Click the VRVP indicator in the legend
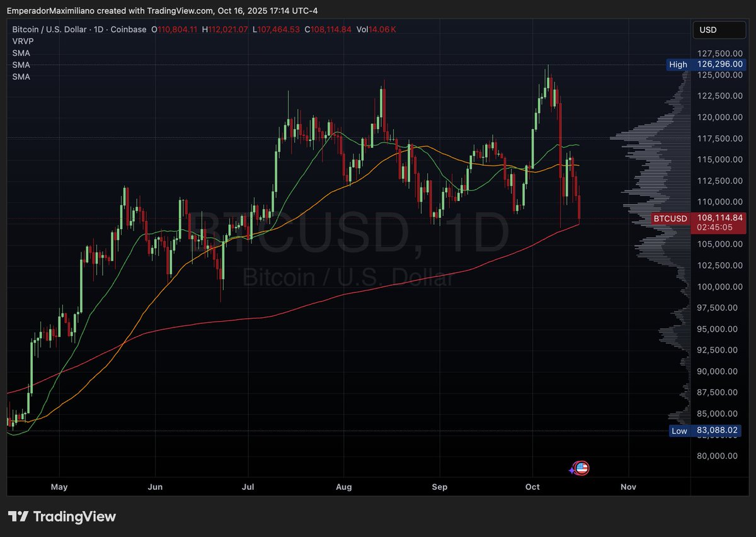The height and width of the screenshot is (537, 756). [23, 41]
